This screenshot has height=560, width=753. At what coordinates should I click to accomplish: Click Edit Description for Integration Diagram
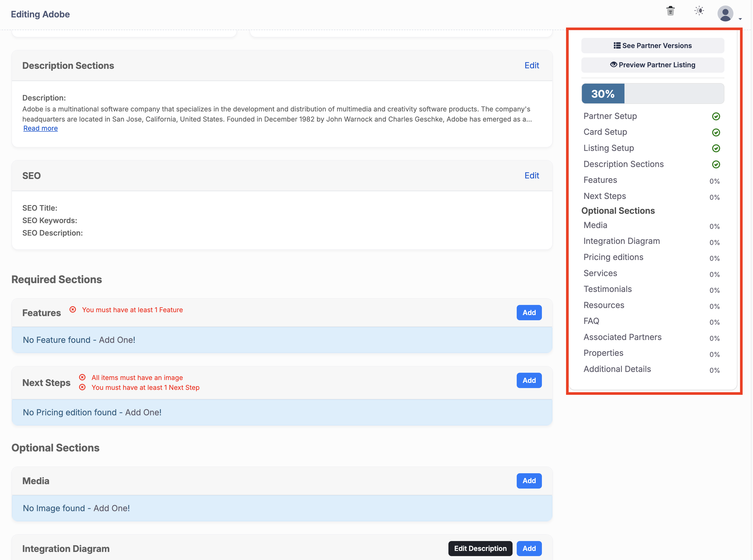pos(480,549)
